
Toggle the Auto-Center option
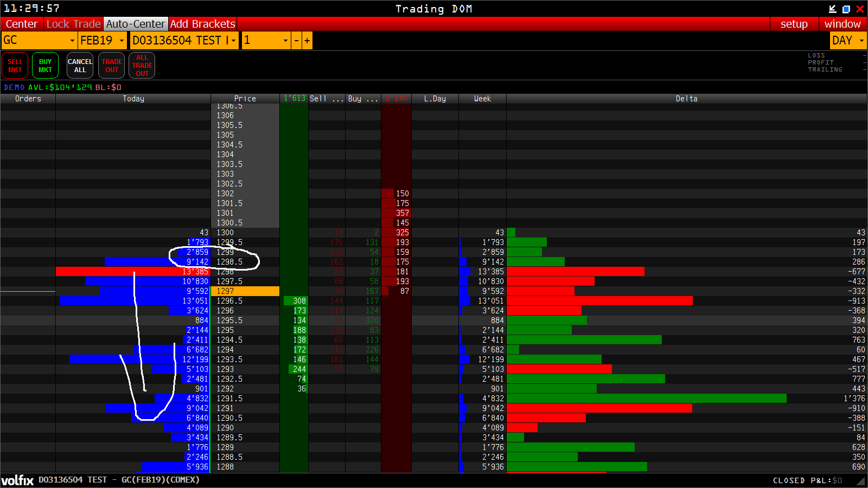pos(135,24)
